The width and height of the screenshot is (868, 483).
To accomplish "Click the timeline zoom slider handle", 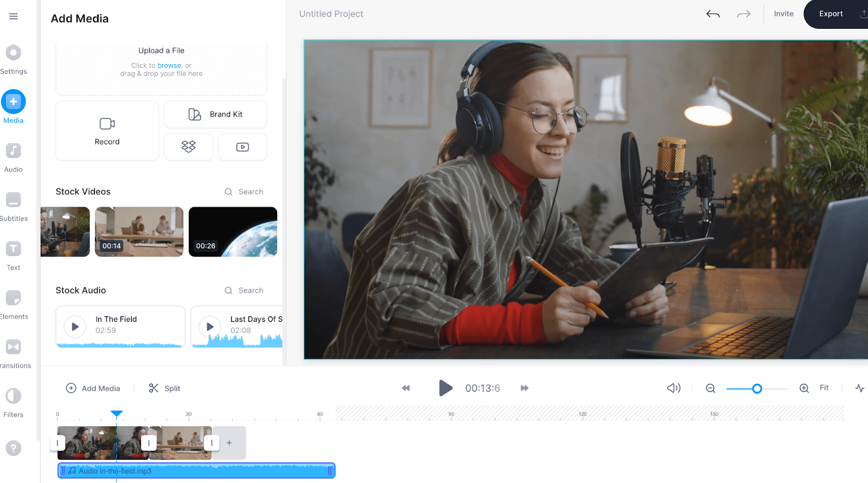I will (x=757, y=389).
